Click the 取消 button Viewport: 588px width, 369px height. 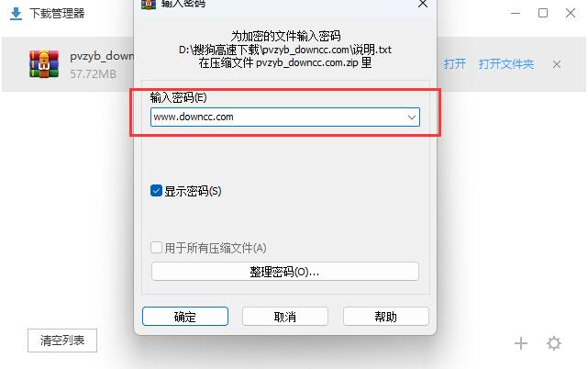coord(285,317)
